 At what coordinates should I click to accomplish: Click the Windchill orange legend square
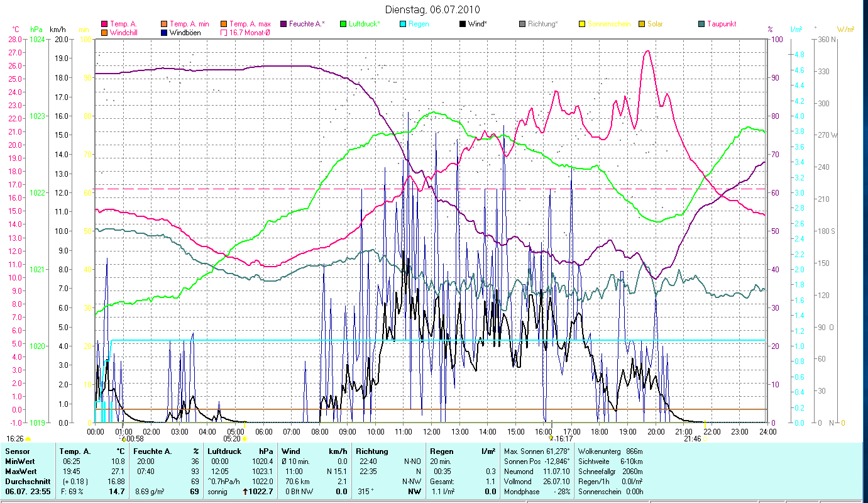pos(104,32)
